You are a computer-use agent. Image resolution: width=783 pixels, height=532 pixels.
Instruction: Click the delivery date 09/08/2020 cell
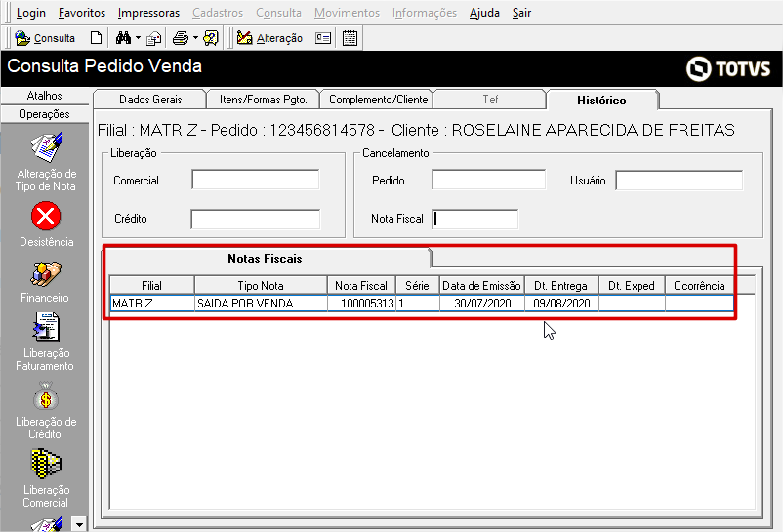(561, 304)
